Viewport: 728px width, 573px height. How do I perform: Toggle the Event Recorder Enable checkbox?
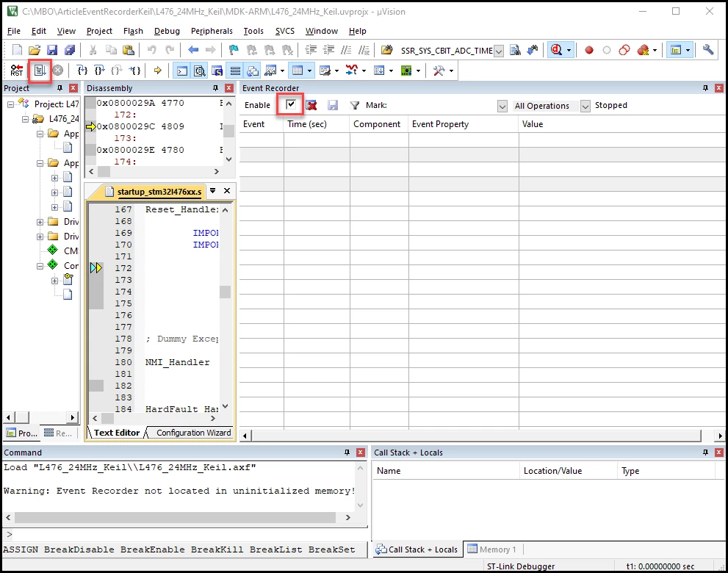[x=291, y=104]
